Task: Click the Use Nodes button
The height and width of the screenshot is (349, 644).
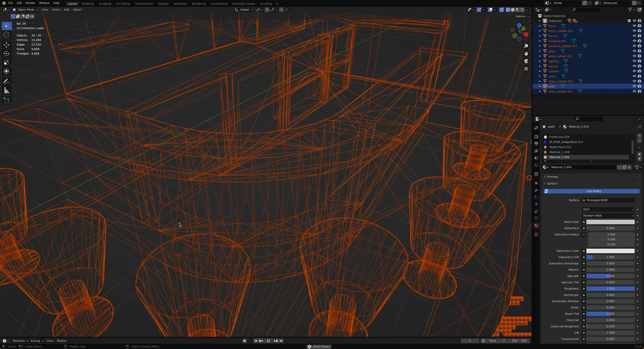Action: pos(593,191)
